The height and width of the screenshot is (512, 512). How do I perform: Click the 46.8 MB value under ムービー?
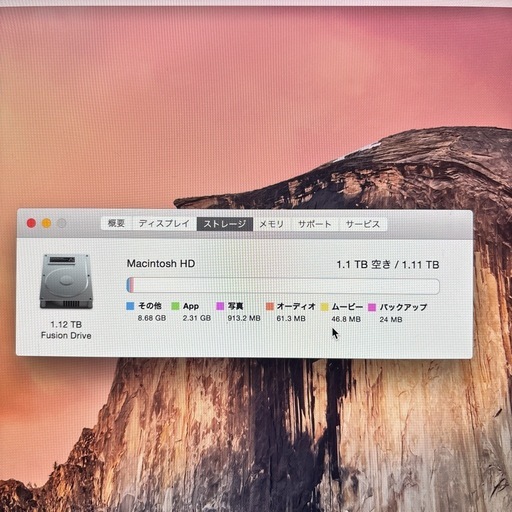[346, 319]
